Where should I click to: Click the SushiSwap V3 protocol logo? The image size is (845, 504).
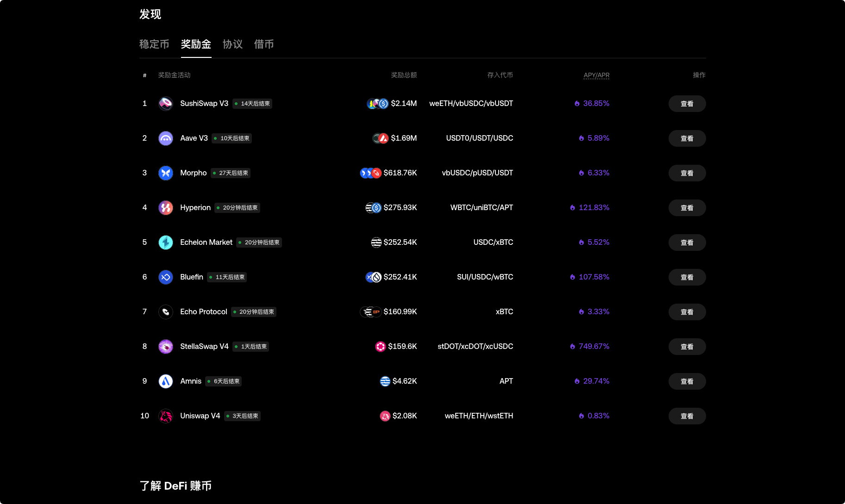(x=165, y=103)
